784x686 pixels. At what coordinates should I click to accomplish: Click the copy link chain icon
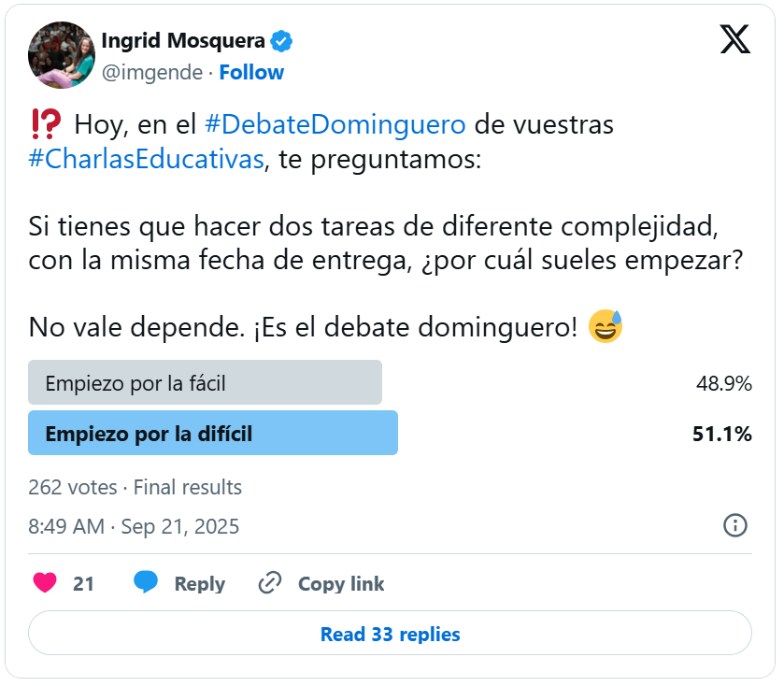point(270,583)
